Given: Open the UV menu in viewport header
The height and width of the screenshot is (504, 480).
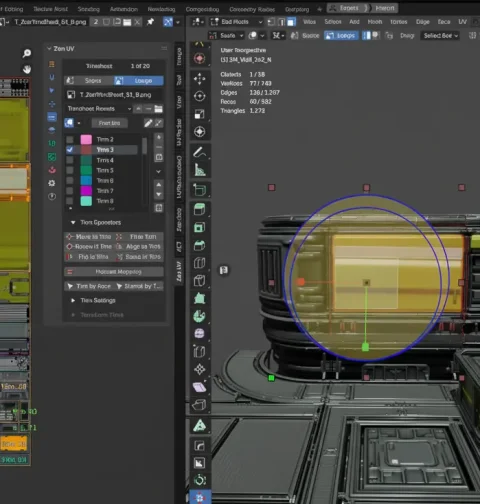Looking at the screenshot, I should pyautogui.click(x=462, y=22).
